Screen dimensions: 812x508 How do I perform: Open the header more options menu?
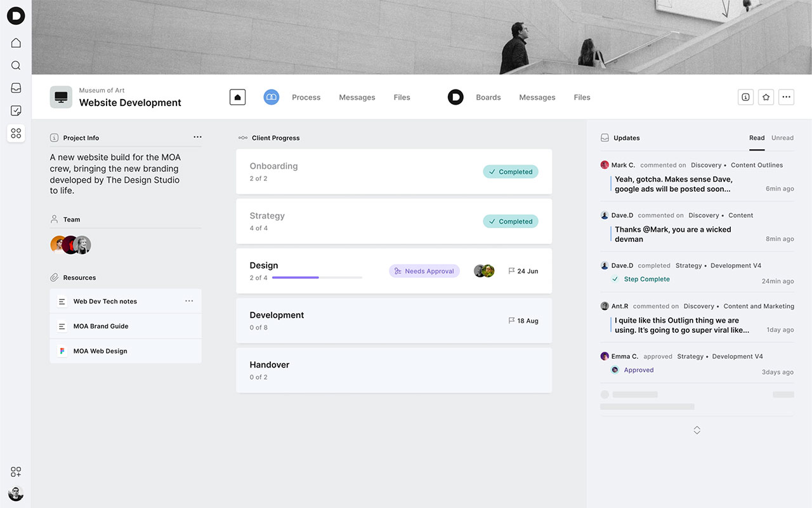click(x=787, y=97)
